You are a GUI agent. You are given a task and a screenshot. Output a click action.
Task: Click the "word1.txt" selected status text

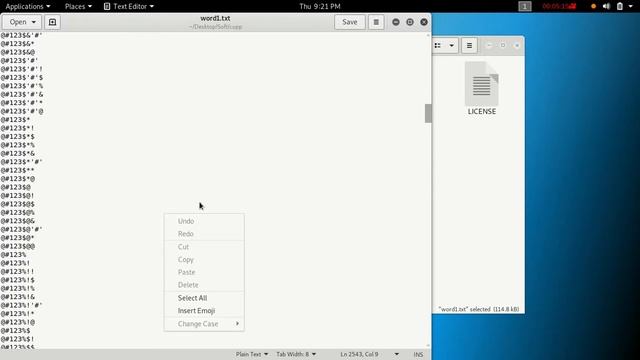478,309
